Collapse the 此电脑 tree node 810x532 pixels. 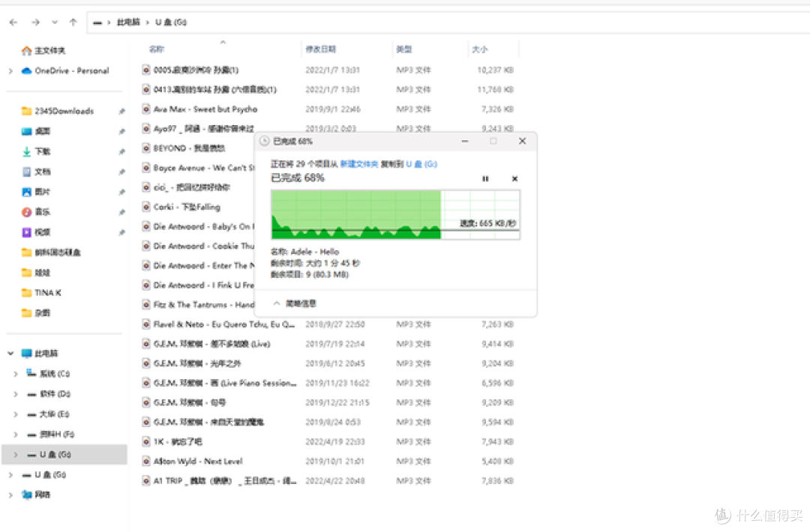tap(10, 354)
